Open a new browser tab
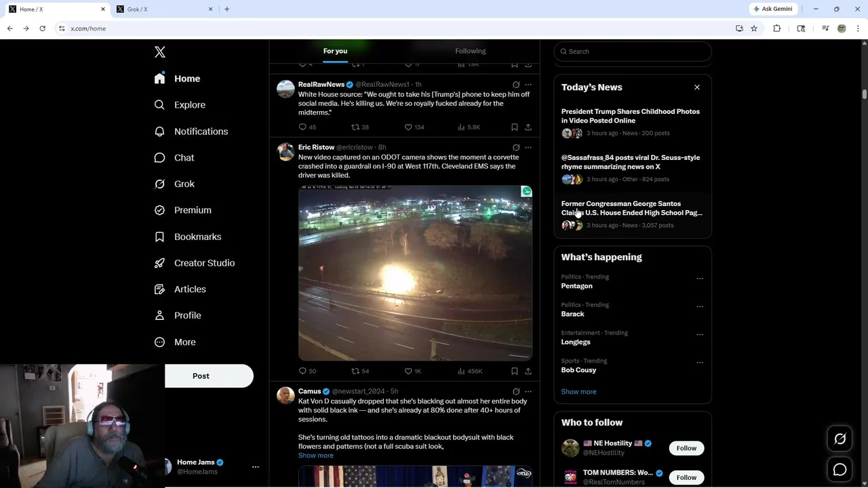 pyautogui.click(x=226, y=9)
